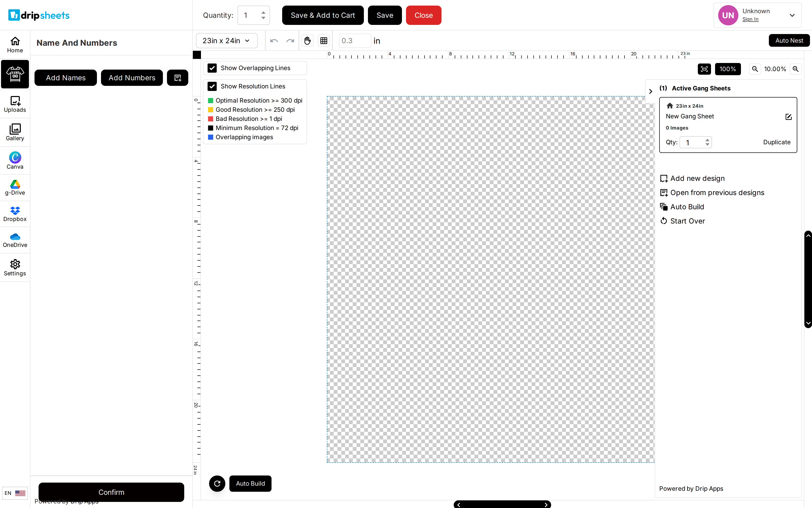Open the g-Drive integration
Viewport: 812px width, 508px height.
pos(15,187)
